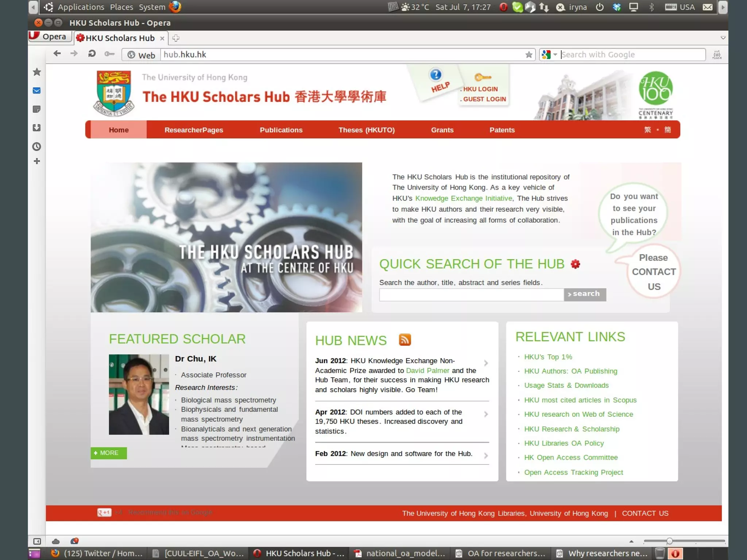Image resolution: width=747 pixels, height=560 pixels.
Task: Click the quick search button
Action: pos(585,294)
